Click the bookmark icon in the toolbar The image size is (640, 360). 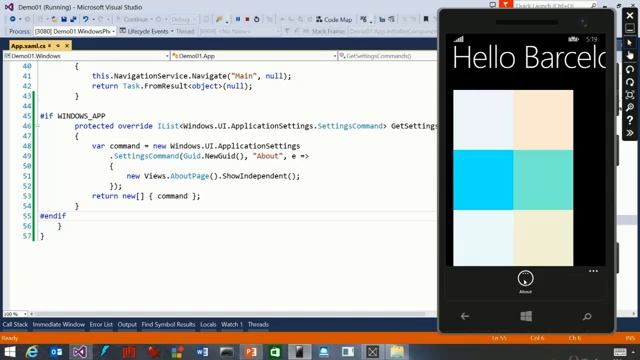tap(426, 19)
